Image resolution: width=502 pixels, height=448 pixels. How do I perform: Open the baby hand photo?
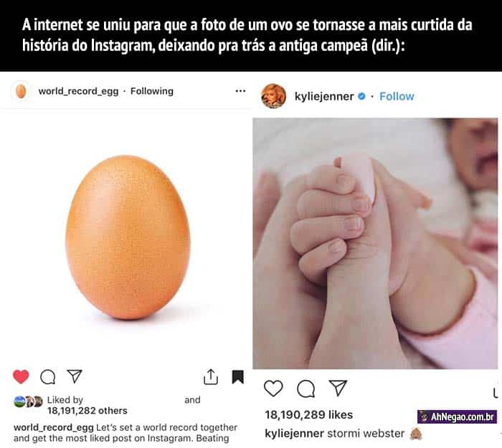click(375, 244)
